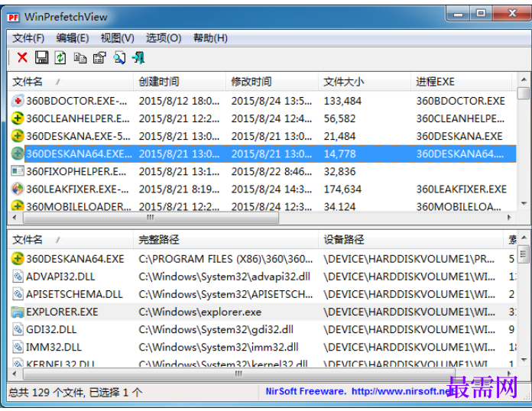This screenshot has width=532, height=411.
Task: Open the properties toolbar icon
Action: tap(99, 58)
